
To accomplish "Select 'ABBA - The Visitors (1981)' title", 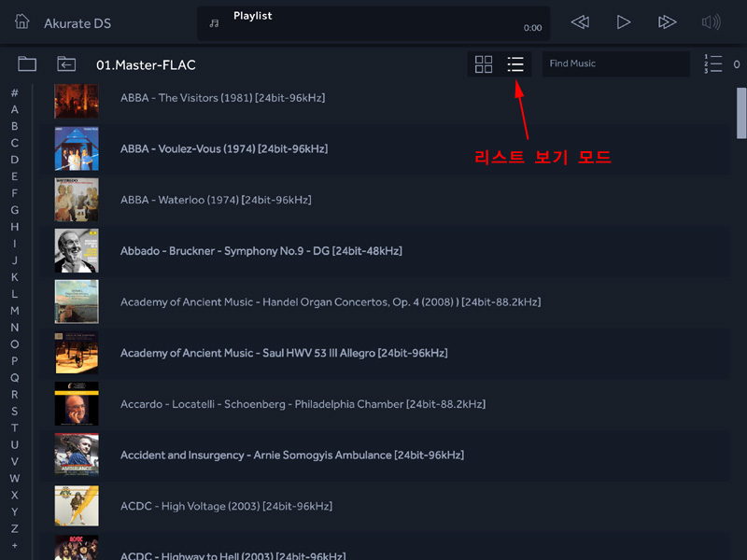I will pos(223,98).
